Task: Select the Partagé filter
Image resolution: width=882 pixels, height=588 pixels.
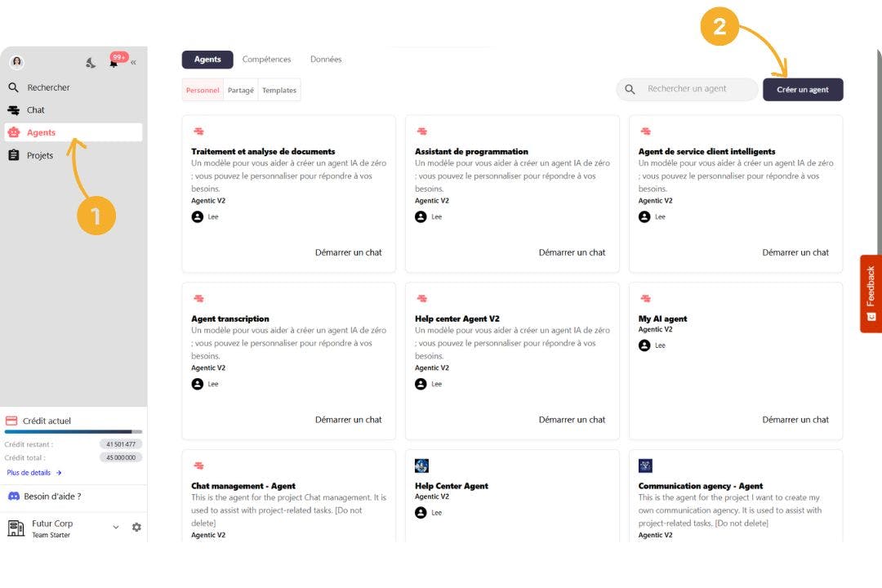Action: 241,91
